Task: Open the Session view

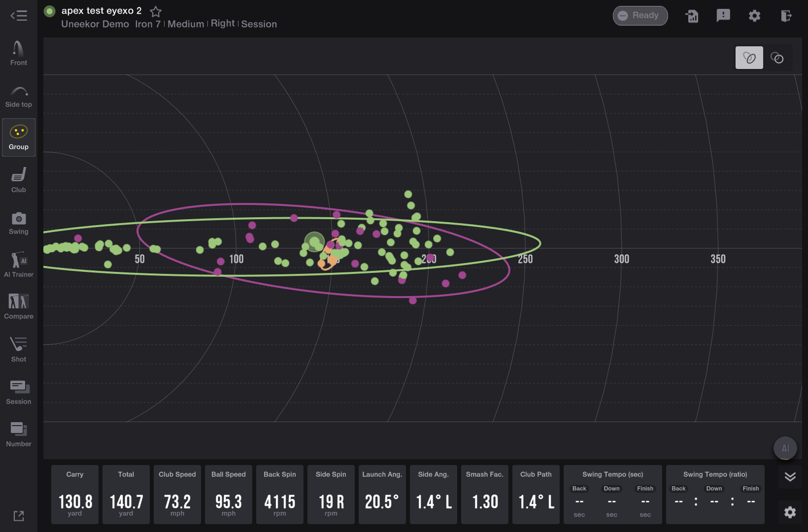Action: point(19,393)
